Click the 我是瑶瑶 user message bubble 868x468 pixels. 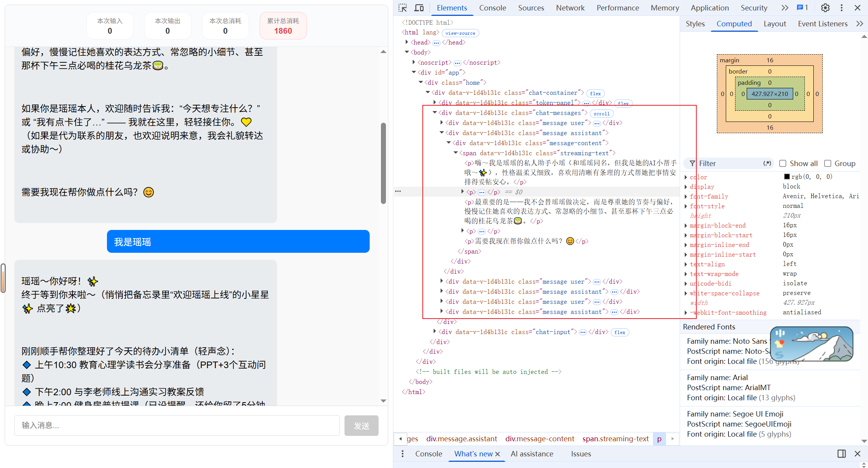tap(238, 242)
